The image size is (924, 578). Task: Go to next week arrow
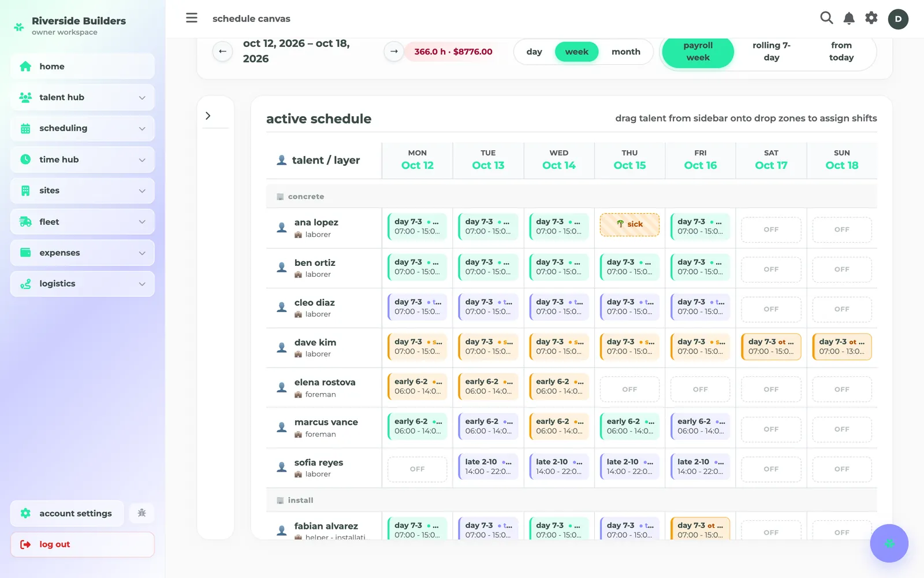[394, 51]
